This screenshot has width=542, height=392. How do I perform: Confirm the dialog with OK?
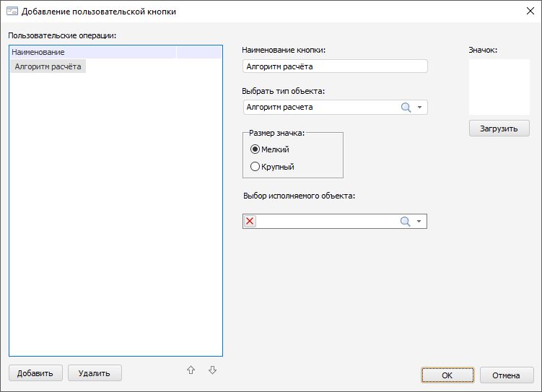tap(447, 375)
